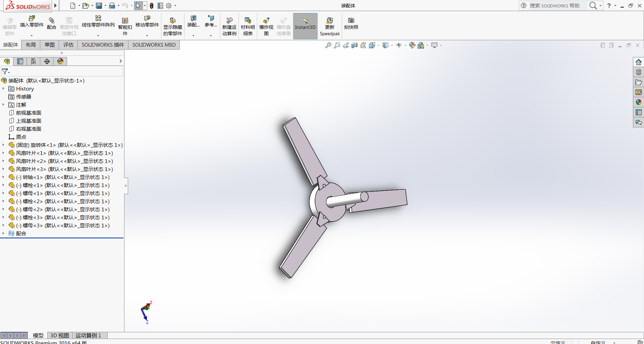Toggle the Instant3D button
Image resolution: width=644 pixels, height=344 pixels.
pyautogui.click(x=305, y=26)
